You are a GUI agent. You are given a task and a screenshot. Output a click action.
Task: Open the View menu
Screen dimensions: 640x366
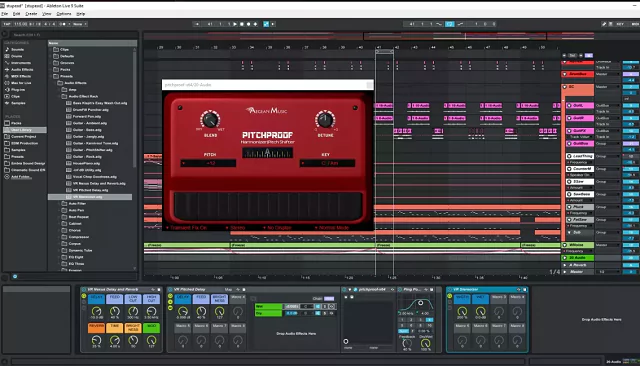click(47, 13)
